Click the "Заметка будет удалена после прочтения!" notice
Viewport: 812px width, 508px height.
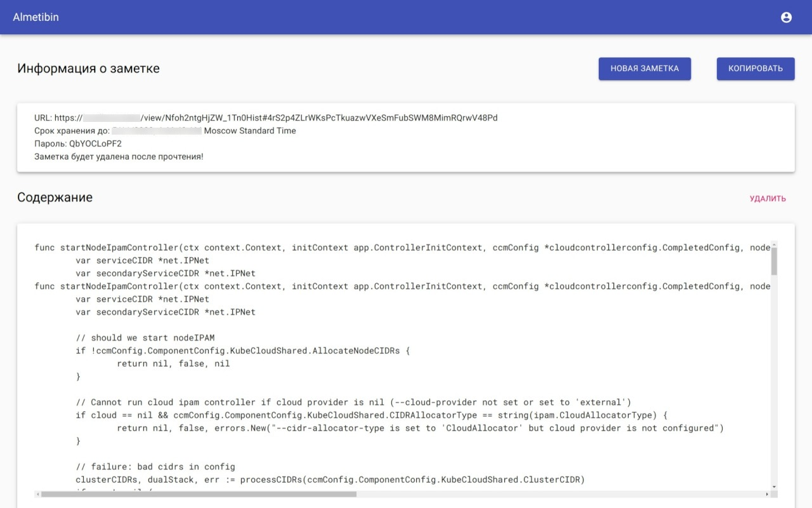[x=119, y=156]
